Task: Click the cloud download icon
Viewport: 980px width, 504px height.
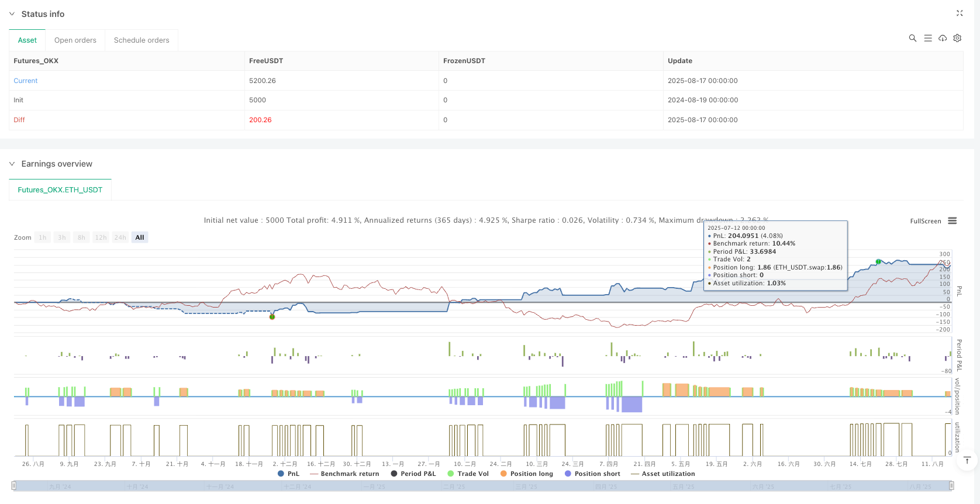Action: (943, 38)
